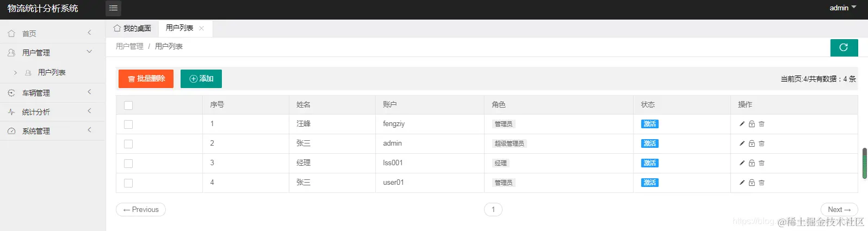
Task: Click the orange 批量删除 button
Action: click(146, 79)
